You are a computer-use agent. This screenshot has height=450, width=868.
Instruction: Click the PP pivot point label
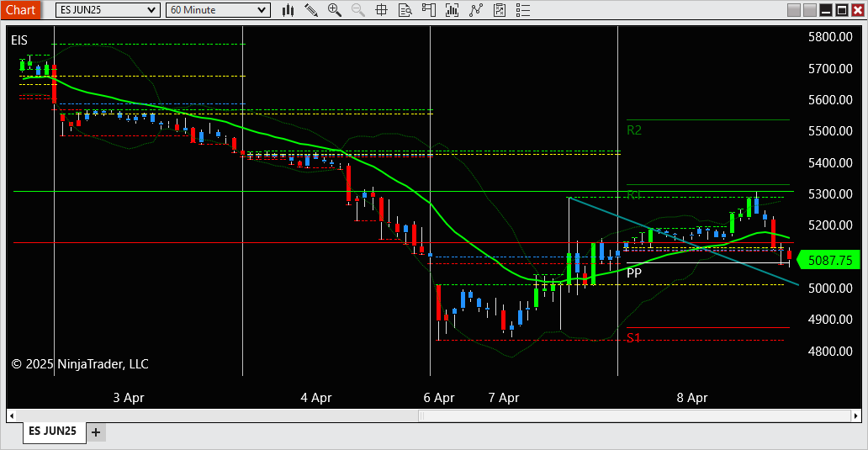(634, 273)
